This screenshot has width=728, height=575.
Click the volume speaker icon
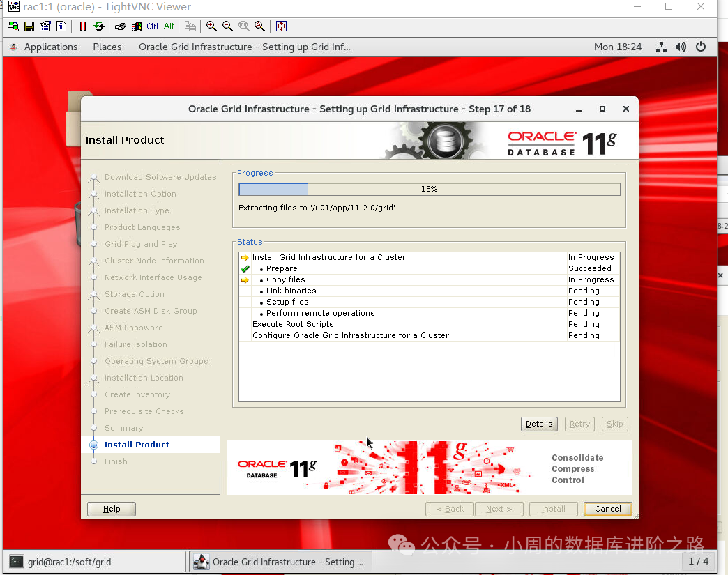pos(681,47)
